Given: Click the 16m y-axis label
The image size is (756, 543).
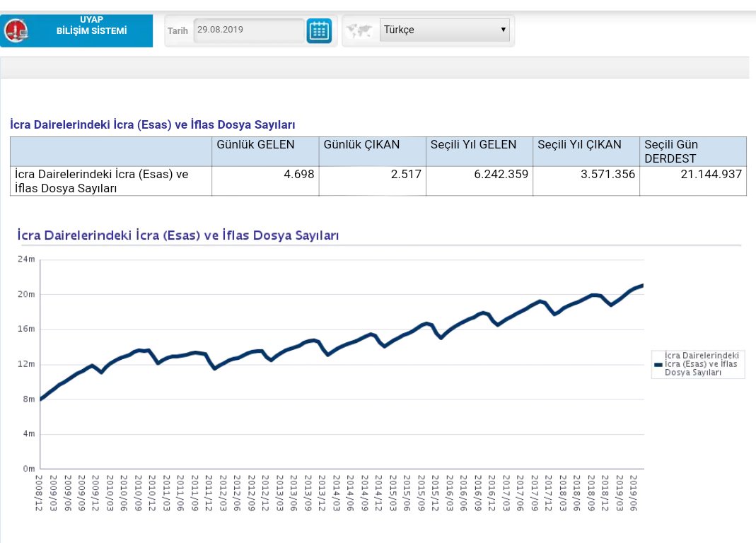Looking at the screenshot, I should [26, 329].
